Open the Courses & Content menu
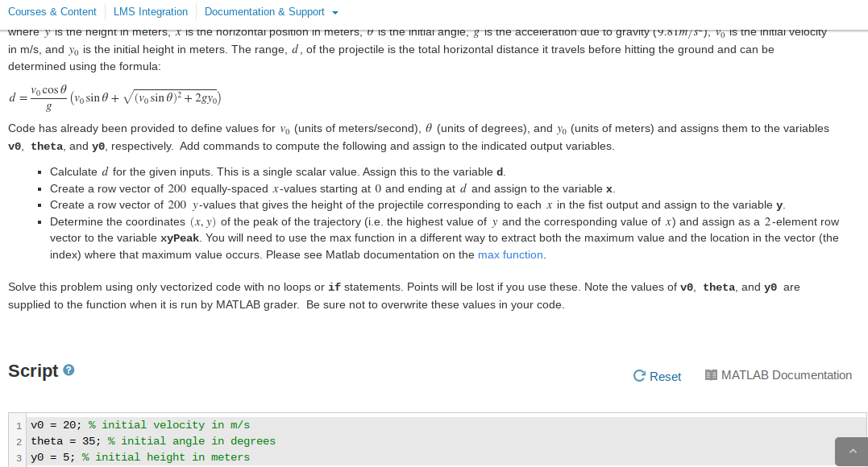The width and height of the screenshot is (868, 467). 52,12
